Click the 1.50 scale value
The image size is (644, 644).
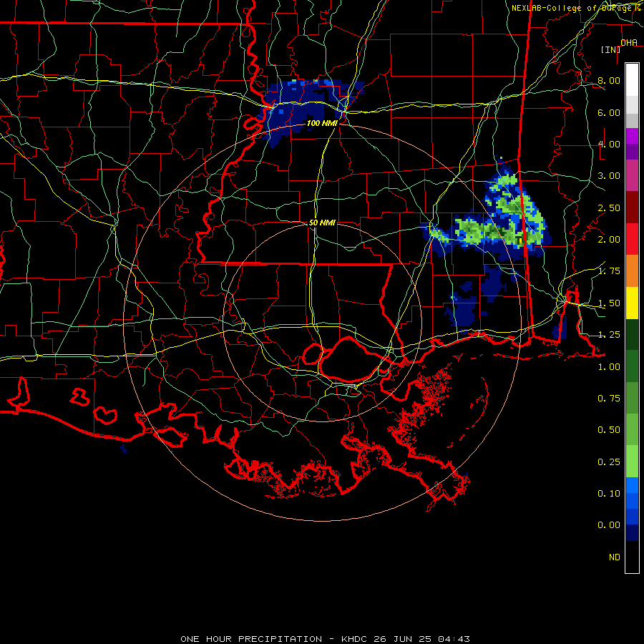tap(609, 303)
